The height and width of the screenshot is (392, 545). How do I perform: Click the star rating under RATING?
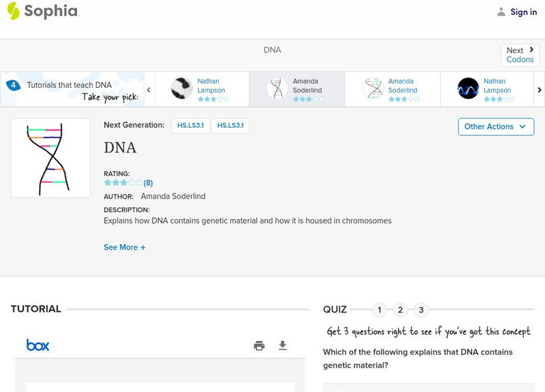123,182
